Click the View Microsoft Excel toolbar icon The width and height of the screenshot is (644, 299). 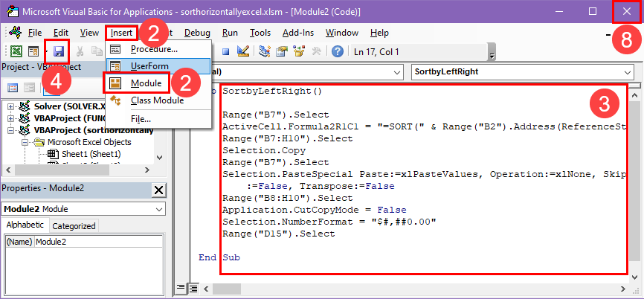(x=16, y=51)
